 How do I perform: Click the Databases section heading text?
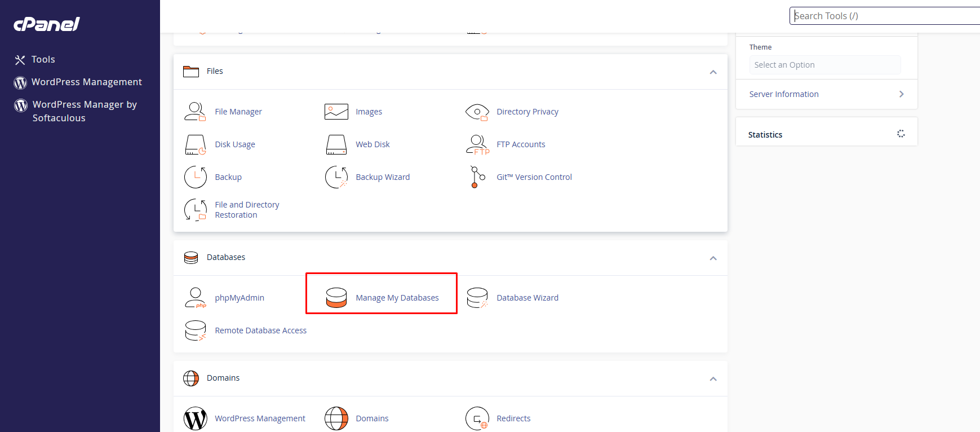coord(226,257)
